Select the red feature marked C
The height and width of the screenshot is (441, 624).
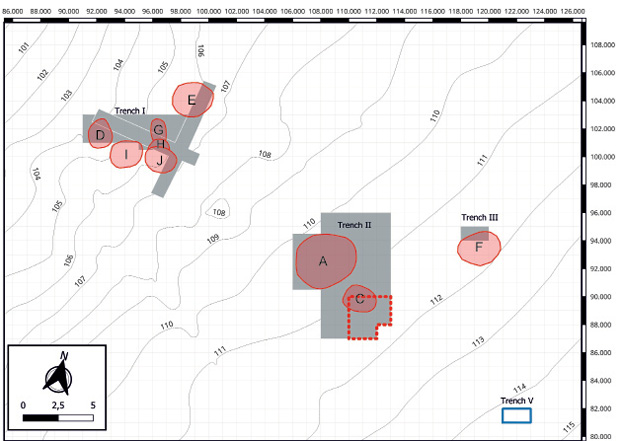[359, 298]
